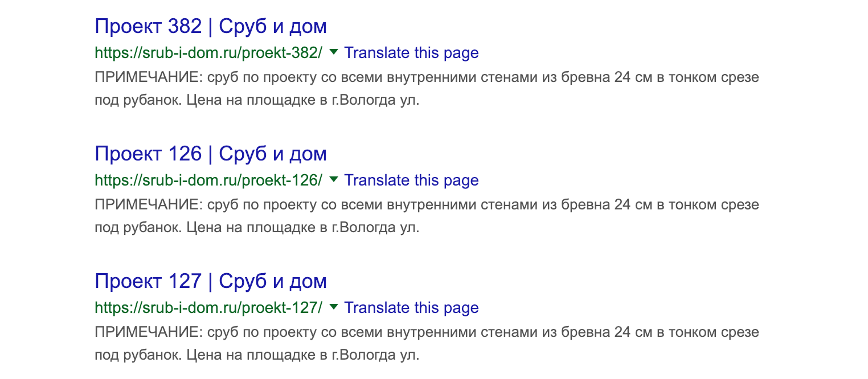Screen dimensions: 868x379
Task: Click 'под рубанок' snippet line under Проект 126
Action: [256, 228]
